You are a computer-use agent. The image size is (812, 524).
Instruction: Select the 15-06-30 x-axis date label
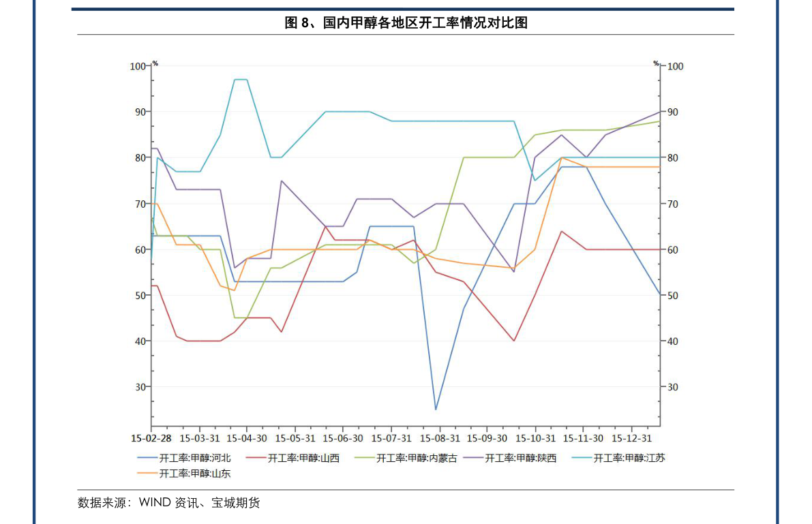pyautogui.click(x=343, y=438)
